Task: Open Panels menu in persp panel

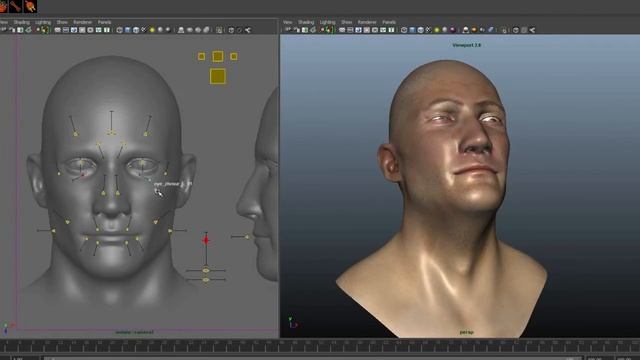Action: (x=389, y=22)
